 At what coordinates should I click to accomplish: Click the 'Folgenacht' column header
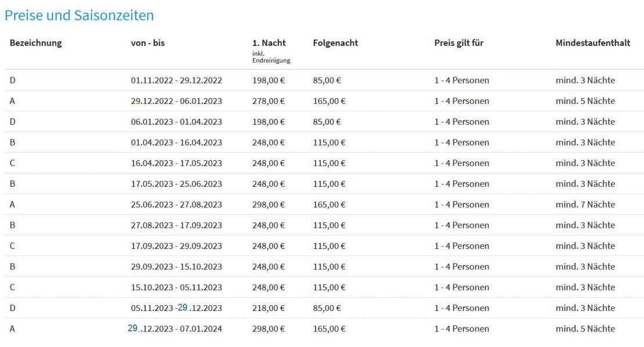point(335,43)
